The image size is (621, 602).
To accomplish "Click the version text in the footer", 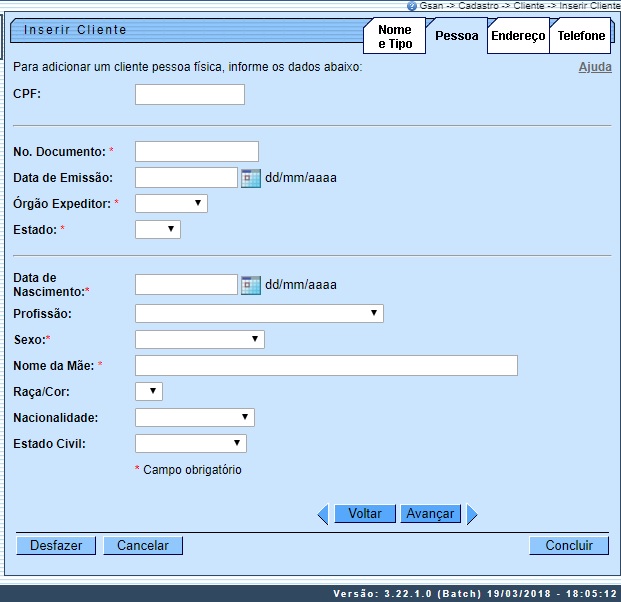I will [475, 593].
